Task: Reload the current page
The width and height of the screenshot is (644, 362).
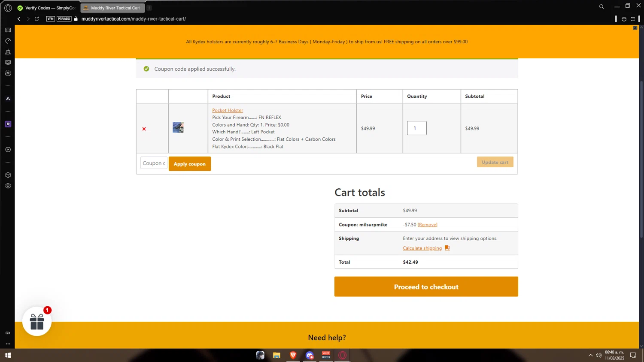Action: click(x=37, y=19)
